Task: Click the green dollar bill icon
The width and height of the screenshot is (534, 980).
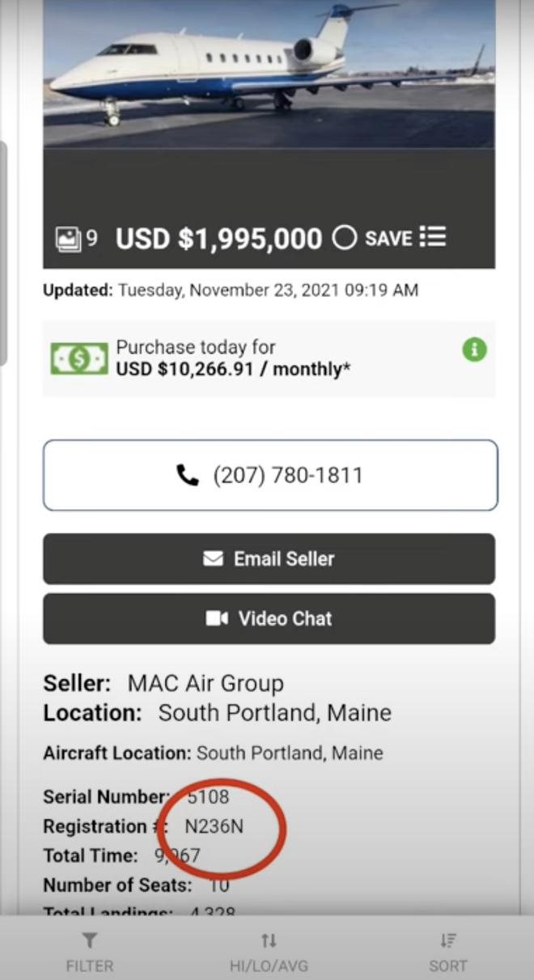Action: point(78,358)
